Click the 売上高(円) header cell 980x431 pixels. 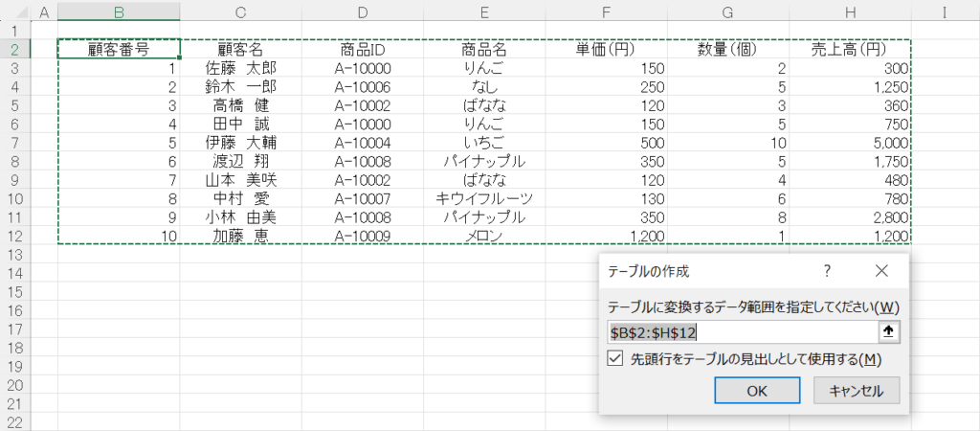[x=850, y=50]
